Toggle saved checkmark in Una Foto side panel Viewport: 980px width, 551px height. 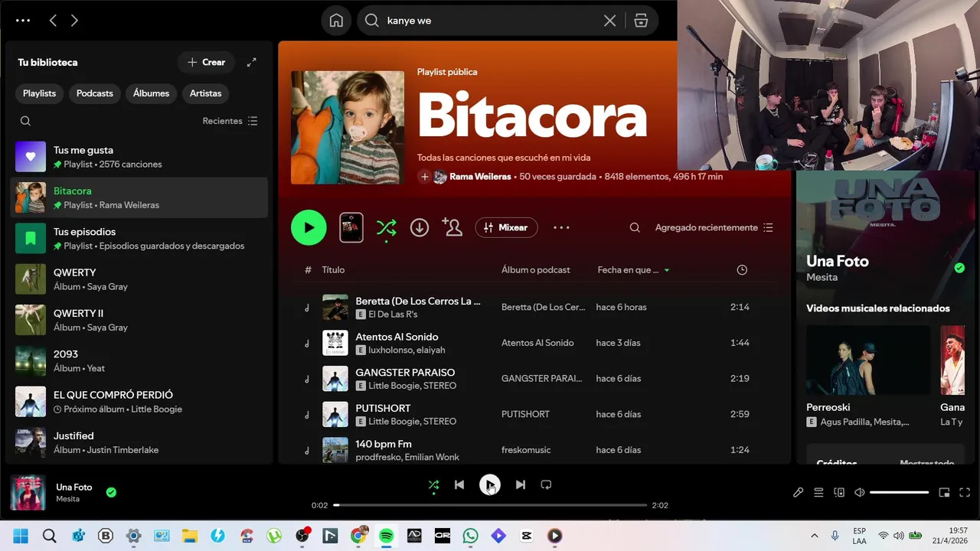pos(959,268)
